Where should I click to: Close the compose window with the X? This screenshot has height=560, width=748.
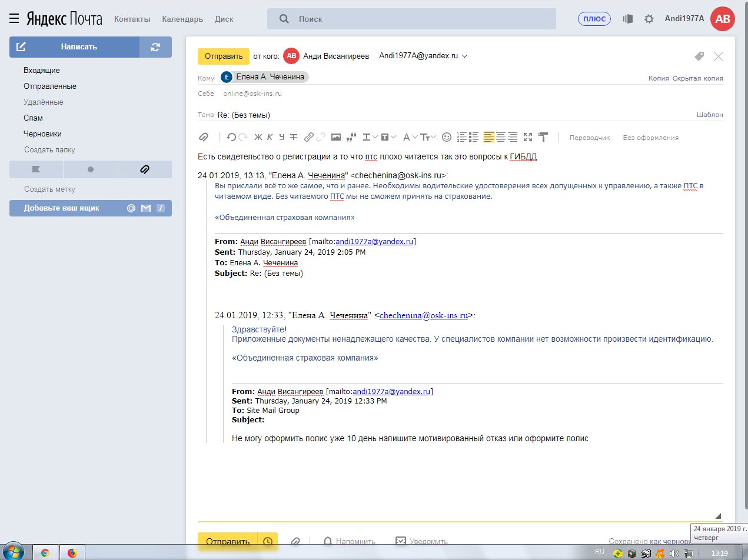[x=719, y=56]
